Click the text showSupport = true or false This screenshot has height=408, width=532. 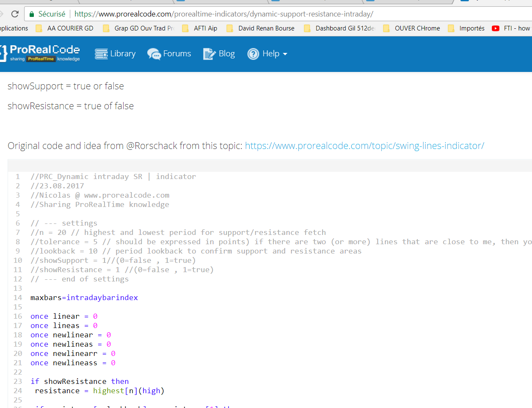coord(66,86)
